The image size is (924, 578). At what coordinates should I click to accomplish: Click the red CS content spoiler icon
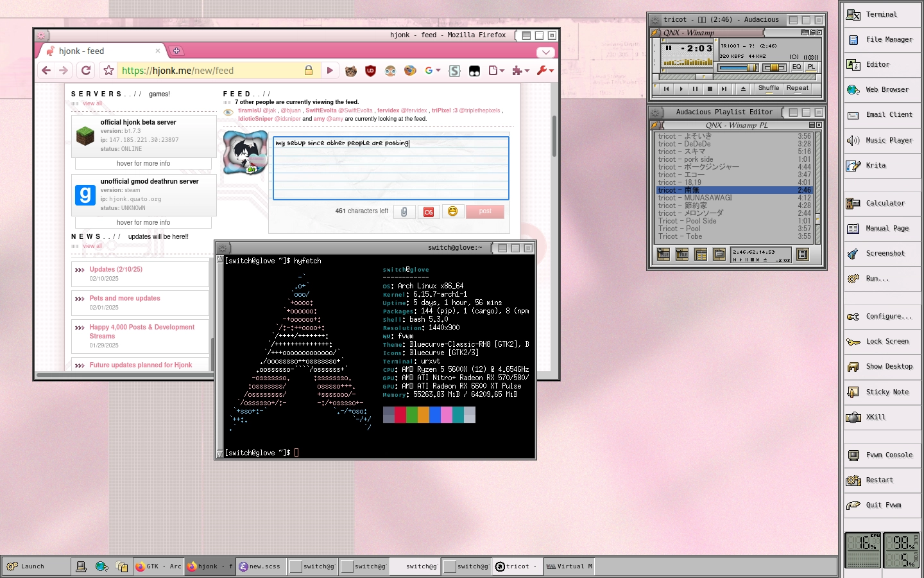[429, 211]
